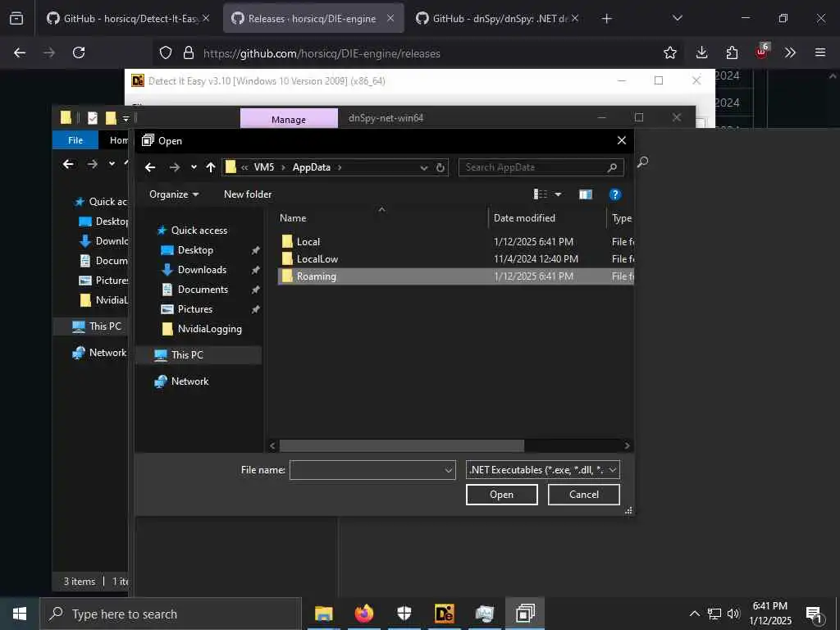Image resolution: width=840 pixels, height=630 pixels.
Task: Reload the current web page
Action: click(x=79, y=53)
